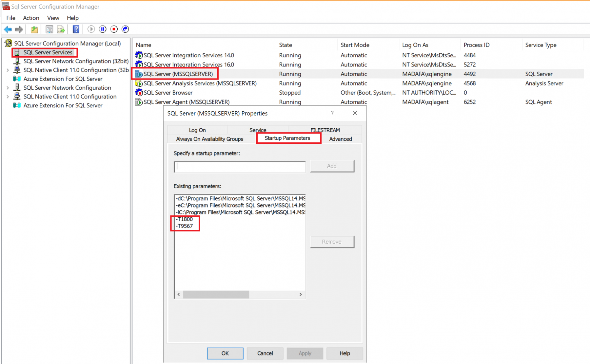
Task: Open the File menu
Action: tap(11, 18)
